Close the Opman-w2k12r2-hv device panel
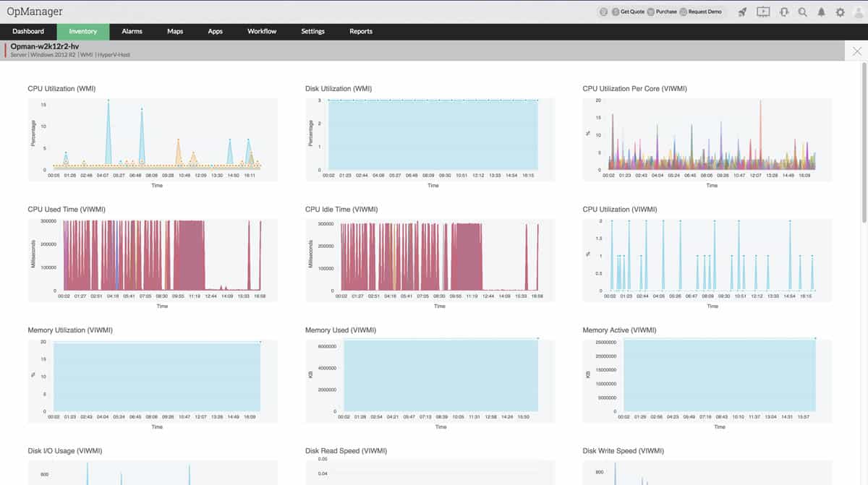Viewport: 868px width, 485px height. click(x=857, y=51)
